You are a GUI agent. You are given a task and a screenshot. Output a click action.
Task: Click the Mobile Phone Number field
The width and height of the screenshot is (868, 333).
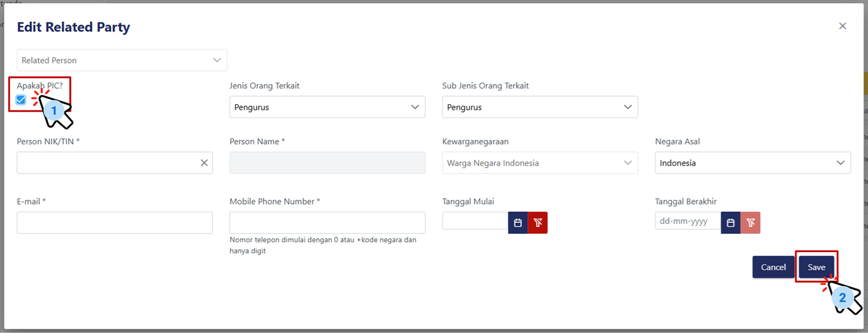click(327, 223)
